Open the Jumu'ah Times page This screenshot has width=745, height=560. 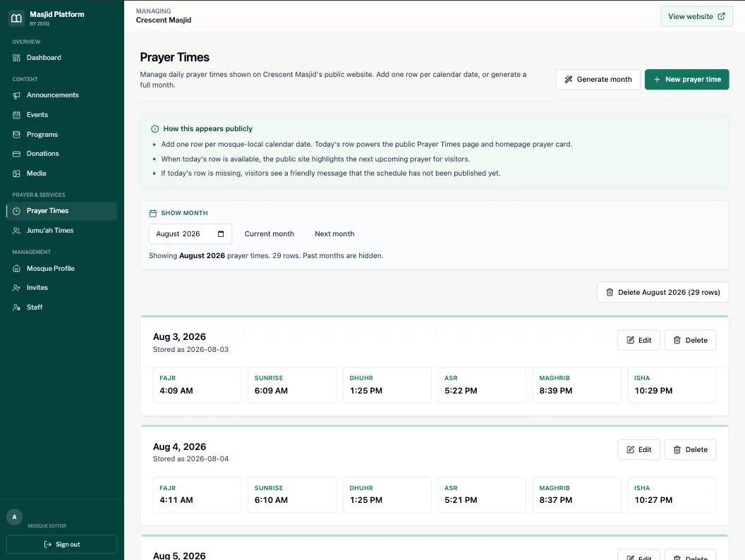(62, 231)
